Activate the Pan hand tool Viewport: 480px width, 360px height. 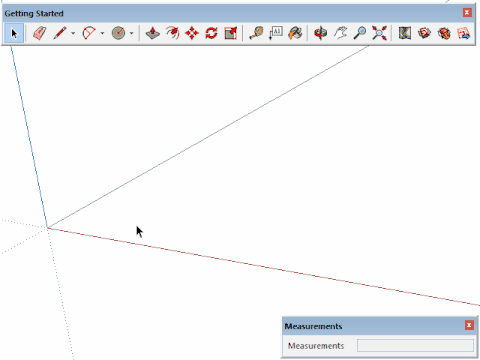coord(340,33)
